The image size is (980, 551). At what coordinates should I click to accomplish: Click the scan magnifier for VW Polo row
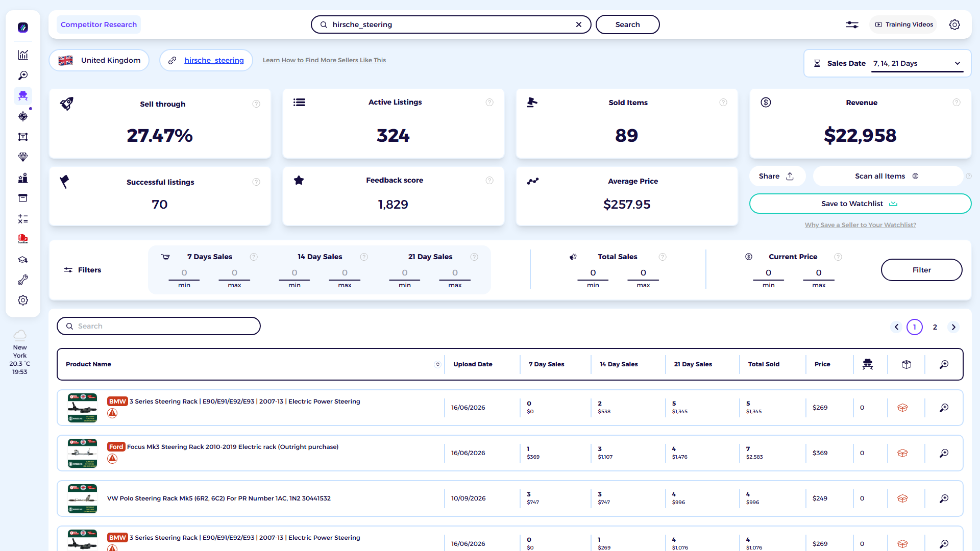(944, 498)
